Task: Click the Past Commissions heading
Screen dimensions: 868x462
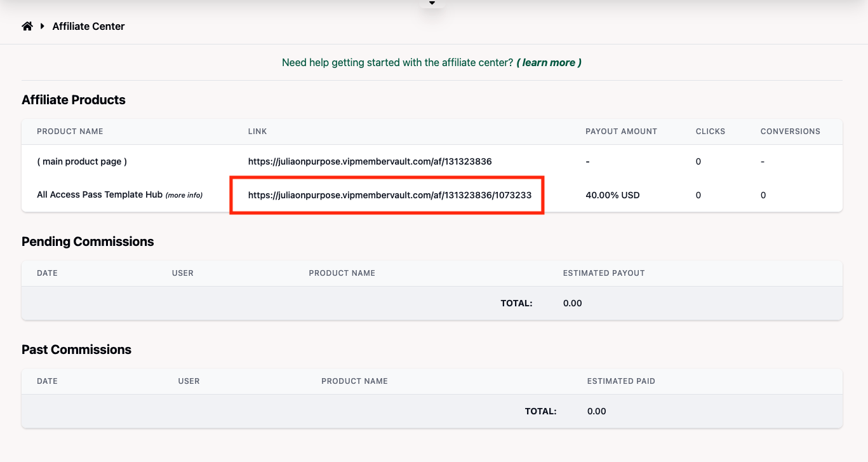Action: coord(76,350)
